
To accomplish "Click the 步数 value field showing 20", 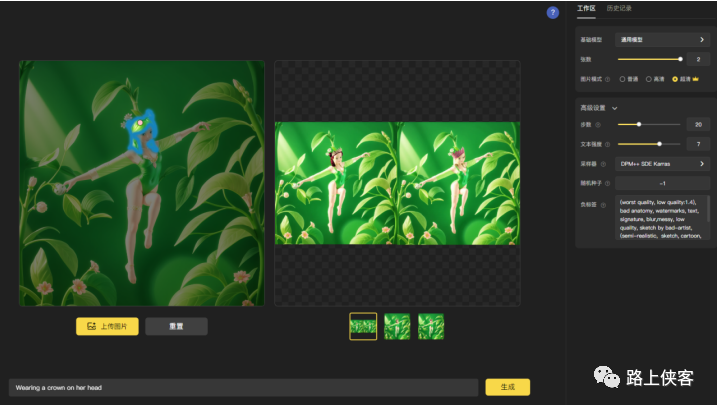I will pos(698,124).
